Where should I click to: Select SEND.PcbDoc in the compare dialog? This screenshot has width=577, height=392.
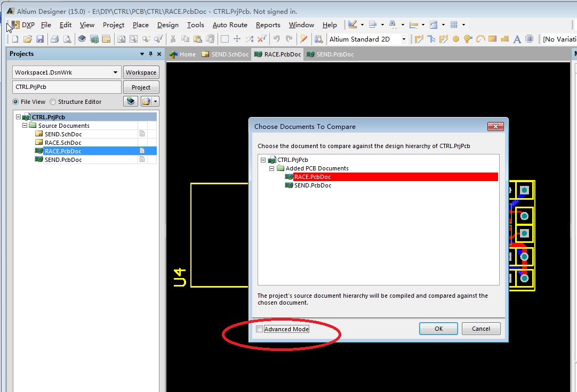(x=313, y=185)
